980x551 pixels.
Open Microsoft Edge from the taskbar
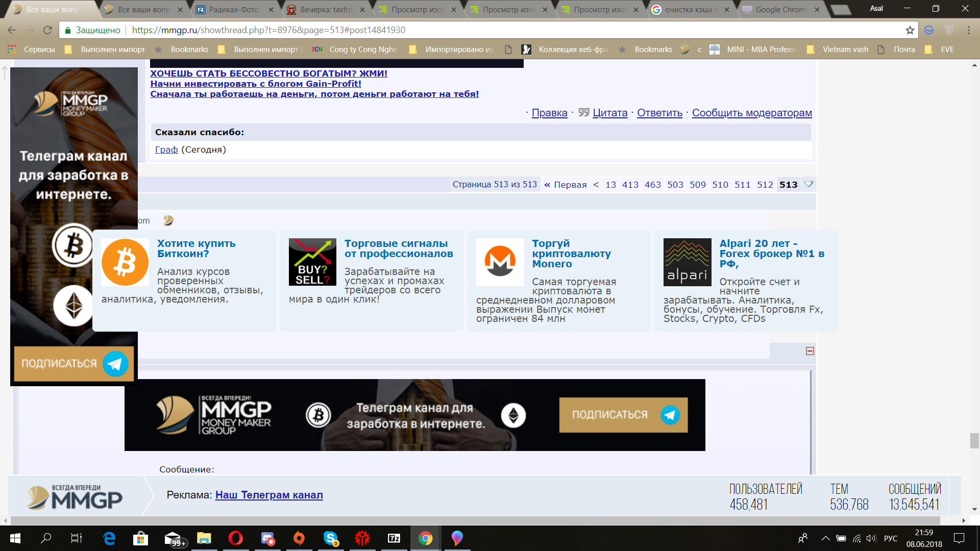coord(109,538)
